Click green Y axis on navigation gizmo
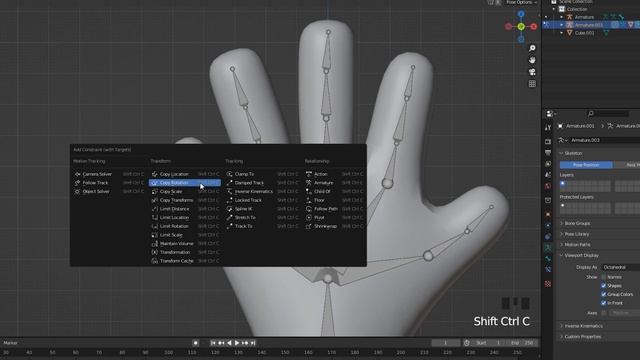 [521, 27]
